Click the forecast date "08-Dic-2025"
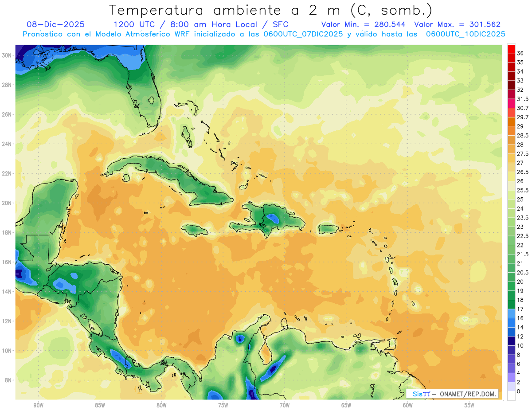The width and height of the screenshot is (532, 411). point(56,24)
